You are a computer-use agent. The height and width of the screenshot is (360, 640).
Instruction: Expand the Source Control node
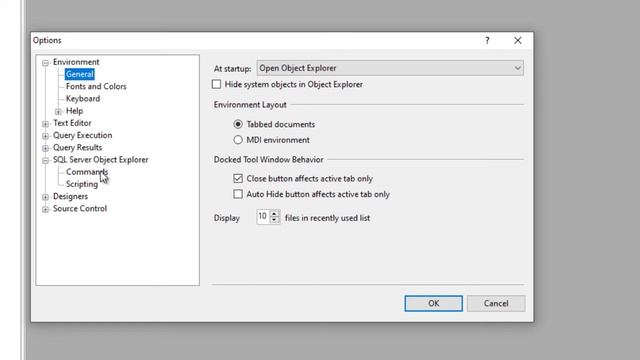45,209
